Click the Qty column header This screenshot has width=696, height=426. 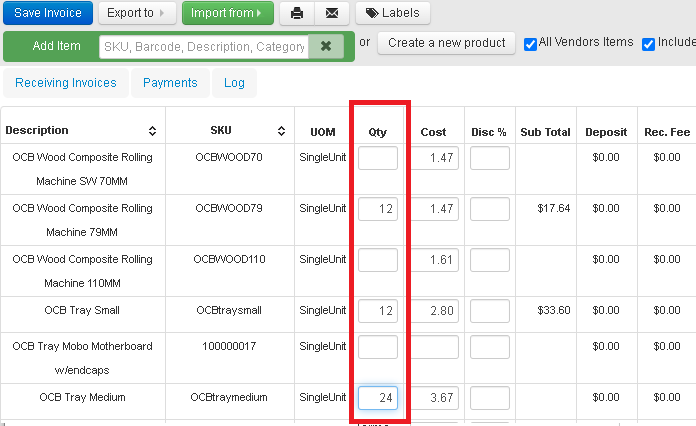click(378, 132)
